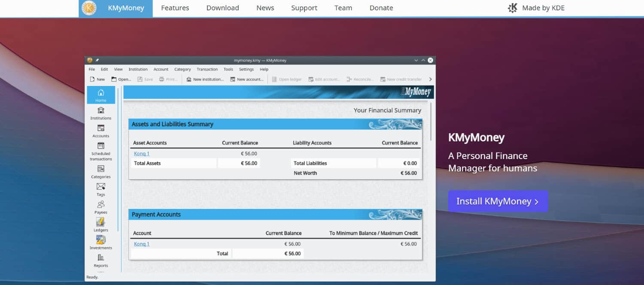Viewport: 644px width, 285px height.
Task: Select the Accounts sidebar icon
Action: [x=100, y=131]
